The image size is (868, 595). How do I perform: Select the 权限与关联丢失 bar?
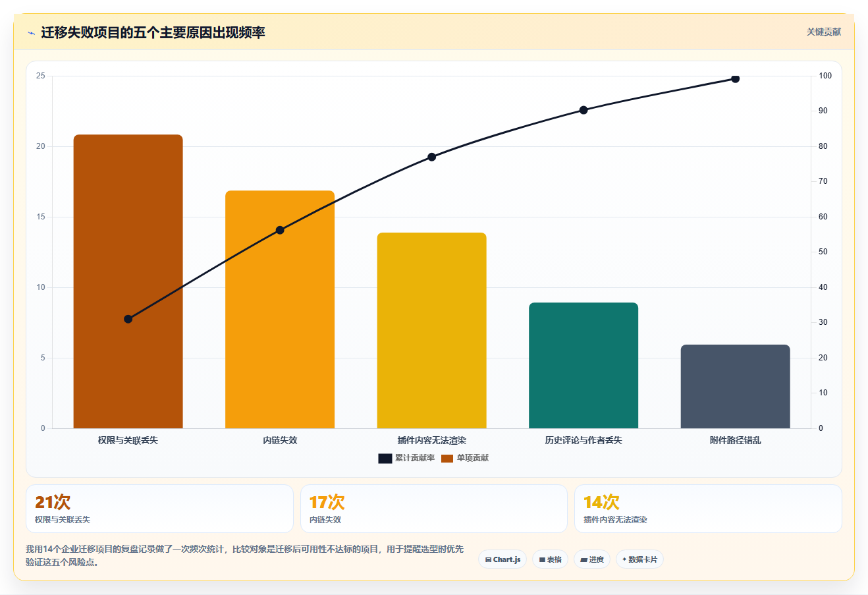[128, 281]
